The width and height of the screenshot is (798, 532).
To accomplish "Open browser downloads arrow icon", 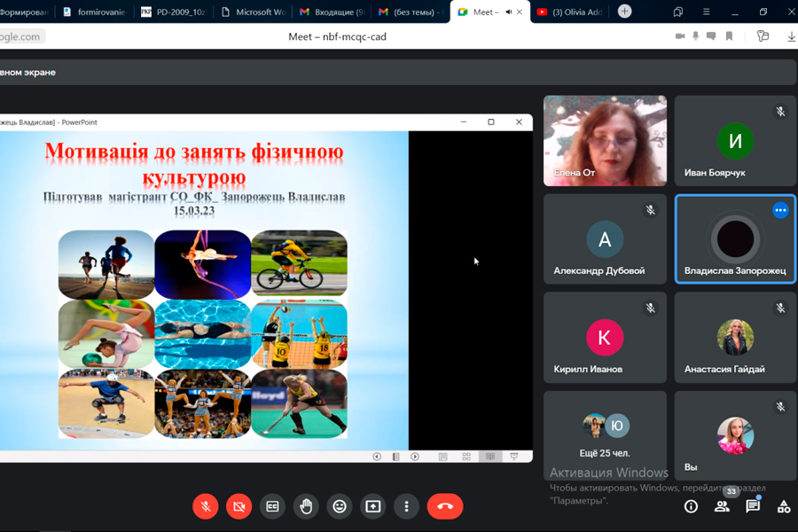I will [791, 36].
